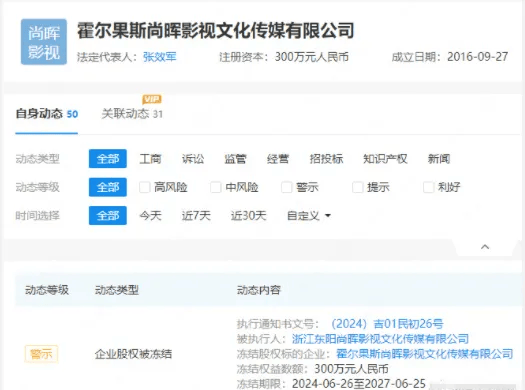Image resolution: width=525 pixels, height=390 pixels.
Task: Check the 利好 filter box
Action: (429, 187)
